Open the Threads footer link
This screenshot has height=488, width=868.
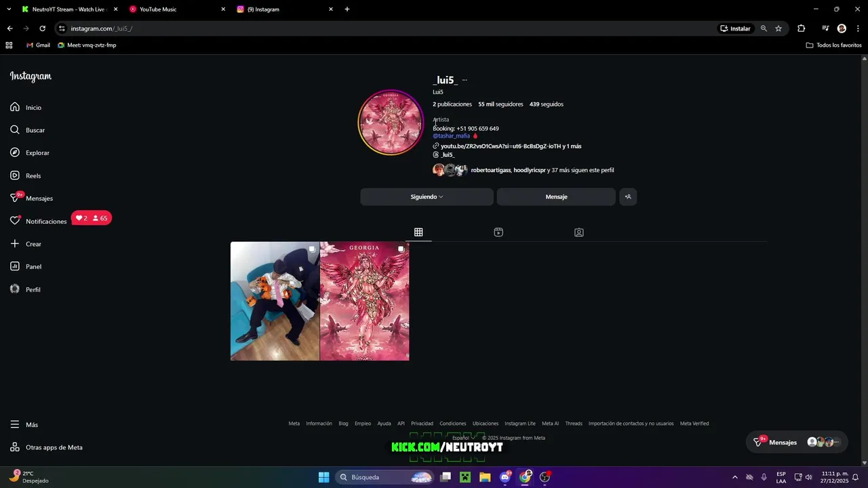pyautogui.click(x=574, y=424)
